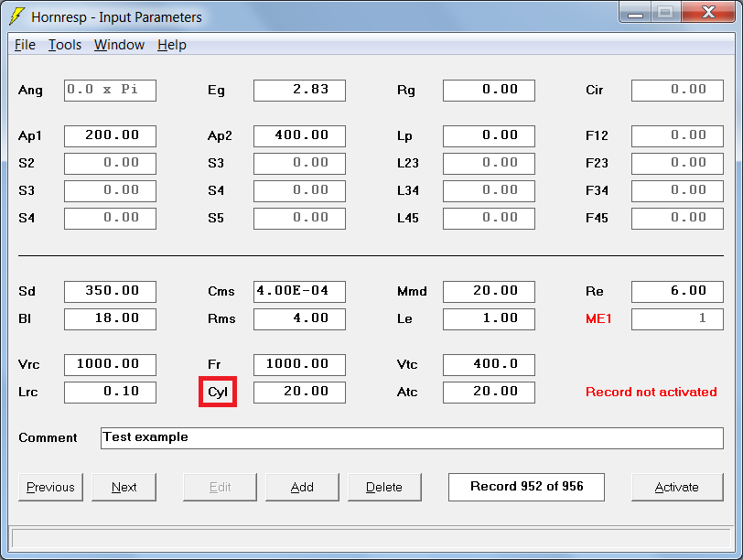Open the Window menu
Screen dimensions: 743x560
pyautogui.click(x=119, y=45)
